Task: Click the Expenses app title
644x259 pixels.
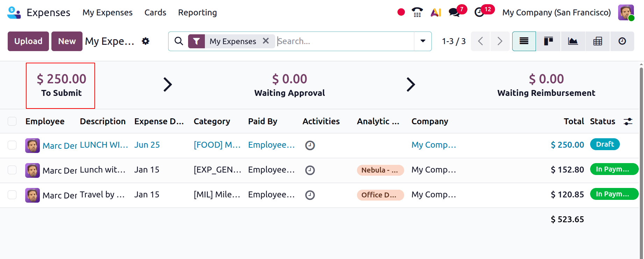Action: click(48, 13)
